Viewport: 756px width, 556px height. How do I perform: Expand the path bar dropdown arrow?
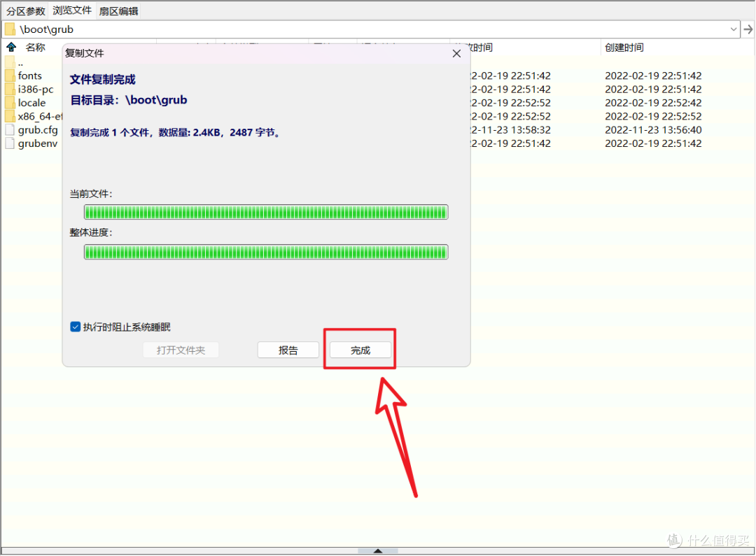point(734,29)
